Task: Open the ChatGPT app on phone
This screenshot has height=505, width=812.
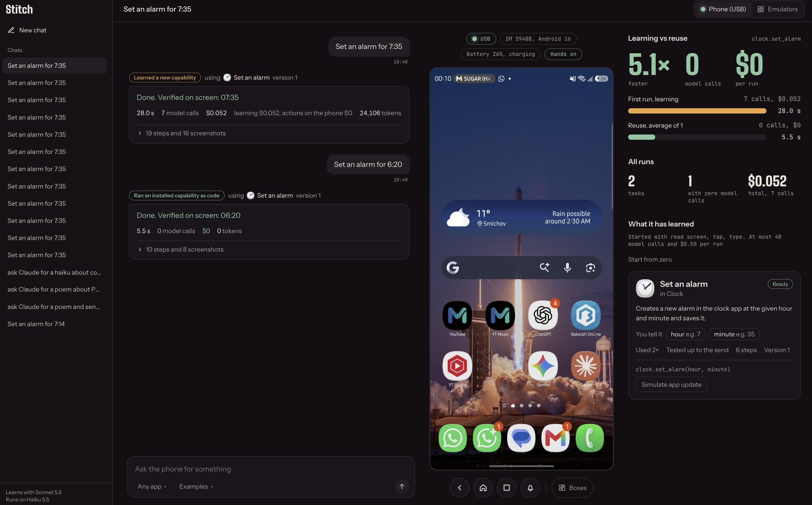Action: pos(543,315)
